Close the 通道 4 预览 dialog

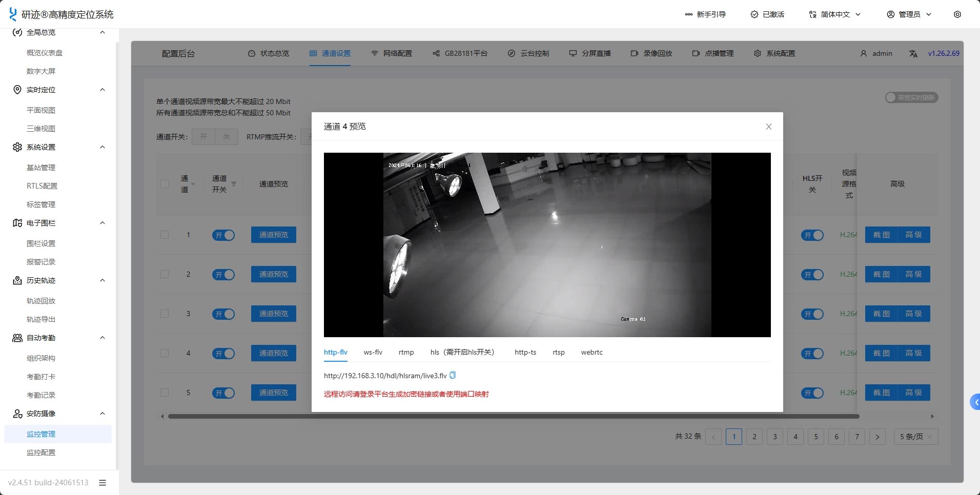pyautogui.click(x=768, y=127)
